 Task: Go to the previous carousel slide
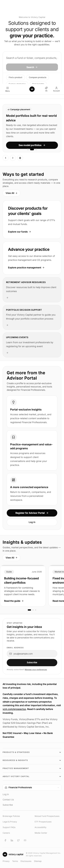5,158
